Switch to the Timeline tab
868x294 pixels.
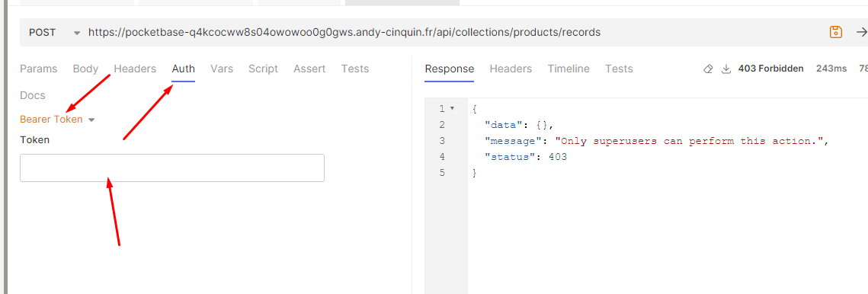click(569, 69)
